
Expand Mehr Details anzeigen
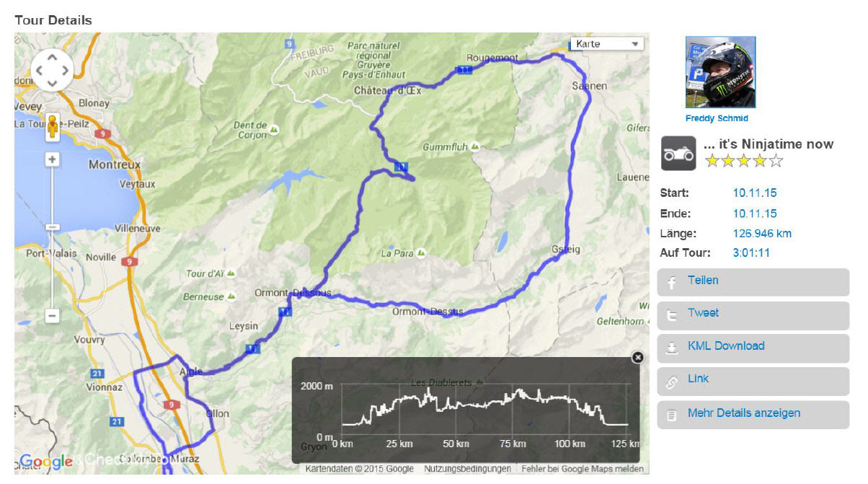(753, 415)
